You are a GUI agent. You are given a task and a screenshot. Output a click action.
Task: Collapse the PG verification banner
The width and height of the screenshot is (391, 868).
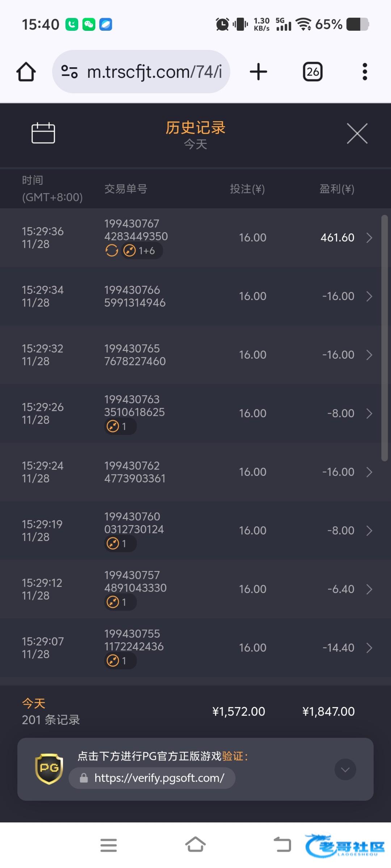pos(345,769)
